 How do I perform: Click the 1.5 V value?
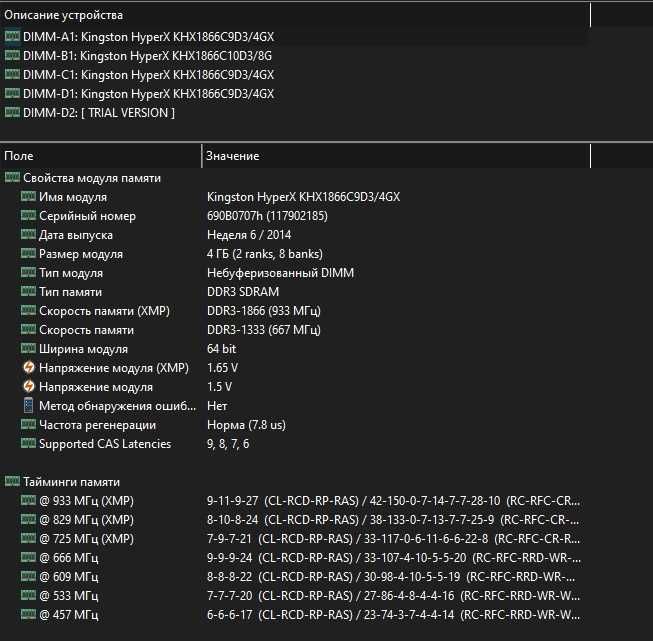click(x=219, y=387)
